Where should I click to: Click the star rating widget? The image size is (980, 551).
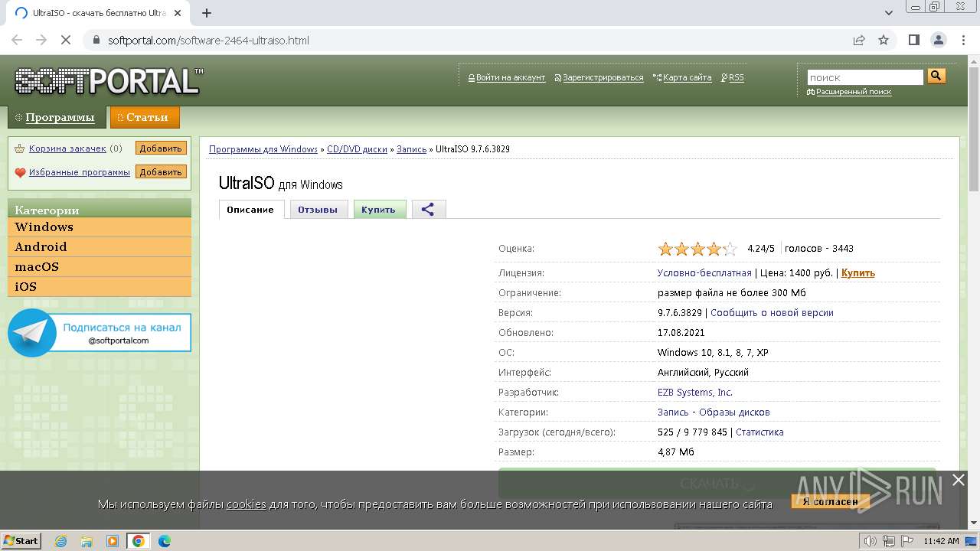[x=697, y=249]
